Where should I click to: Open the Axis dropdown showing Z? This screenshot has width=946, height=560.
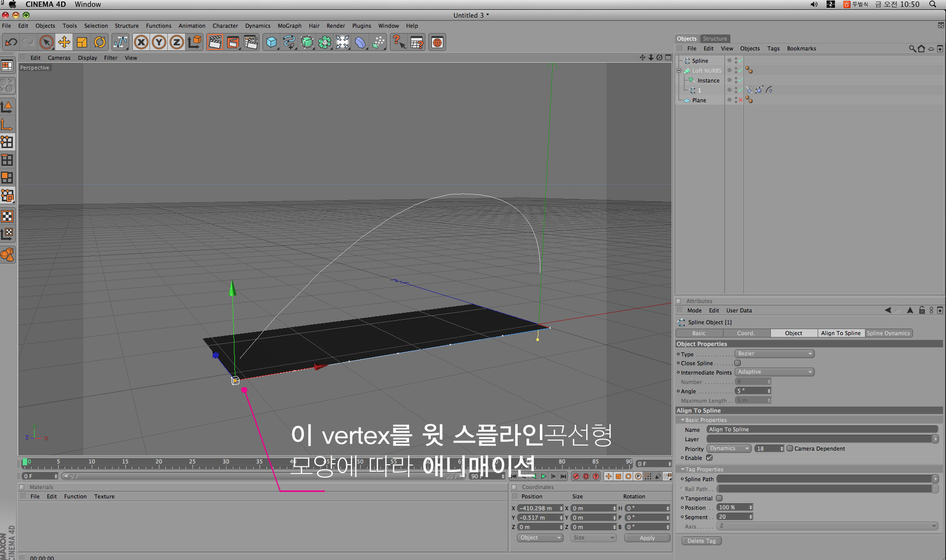828,526
